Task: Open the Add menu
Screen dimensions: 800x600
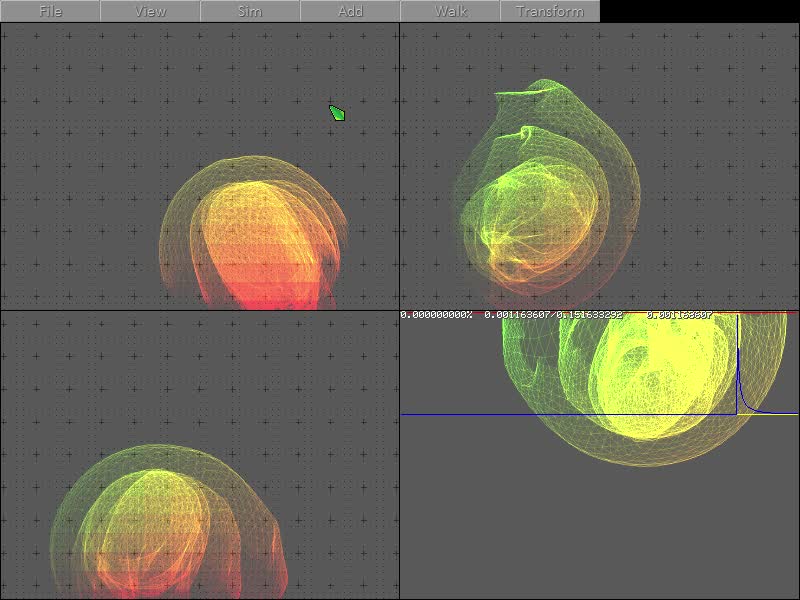Action: click(350, 11)
